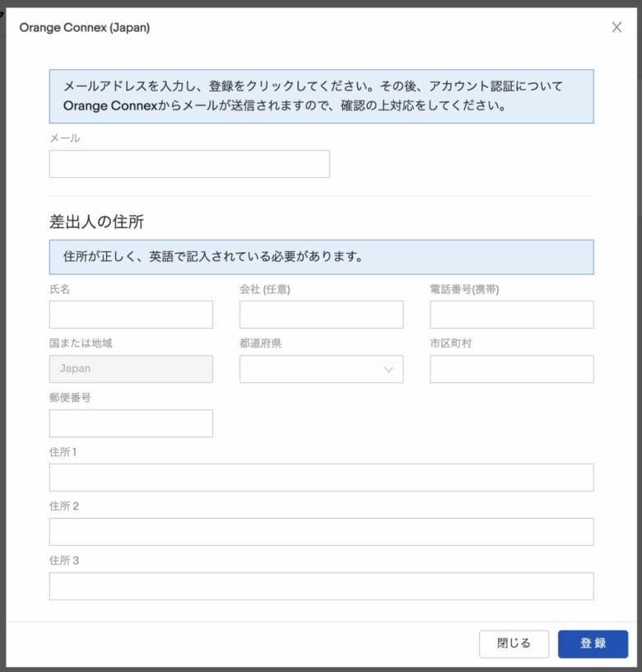Click the 閉じる close button
This screenshot has height=672, width=642.
[x=514, y=644]
